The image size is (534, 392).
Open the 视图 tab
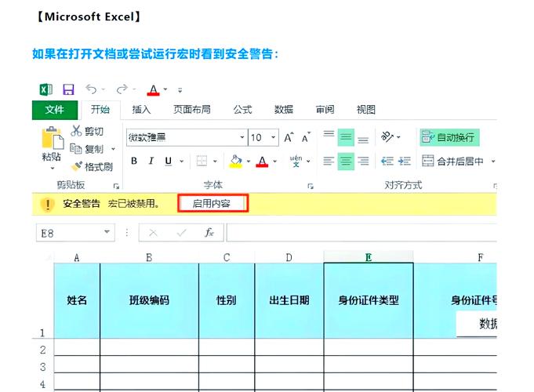(365, 109)
